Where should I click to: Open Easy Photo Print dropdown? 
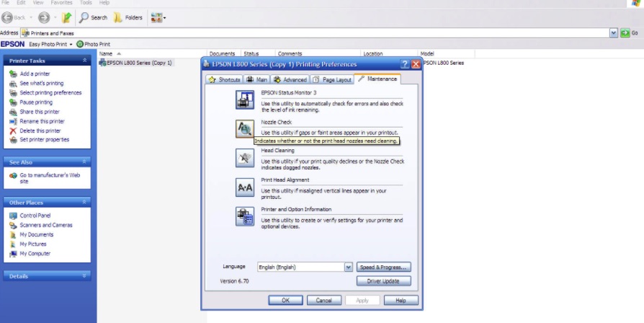pyautogui.click(x=50, y=44)
